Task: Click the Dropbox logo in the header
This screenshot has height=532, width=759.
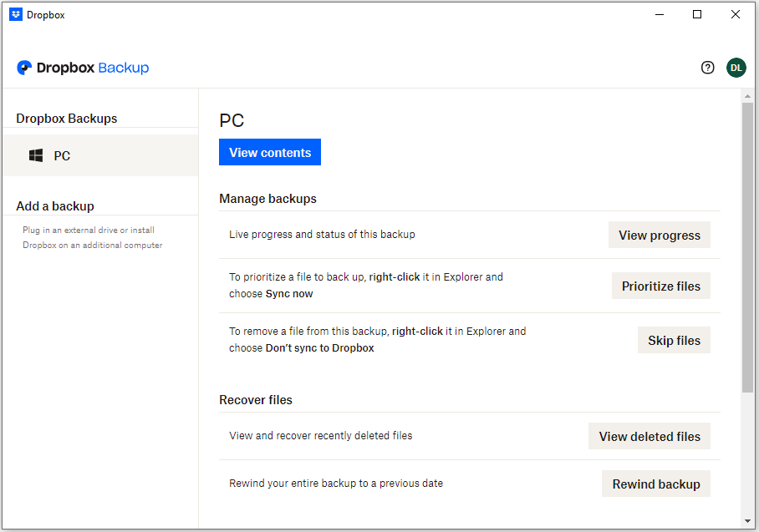Action: [x=24, y=68]
